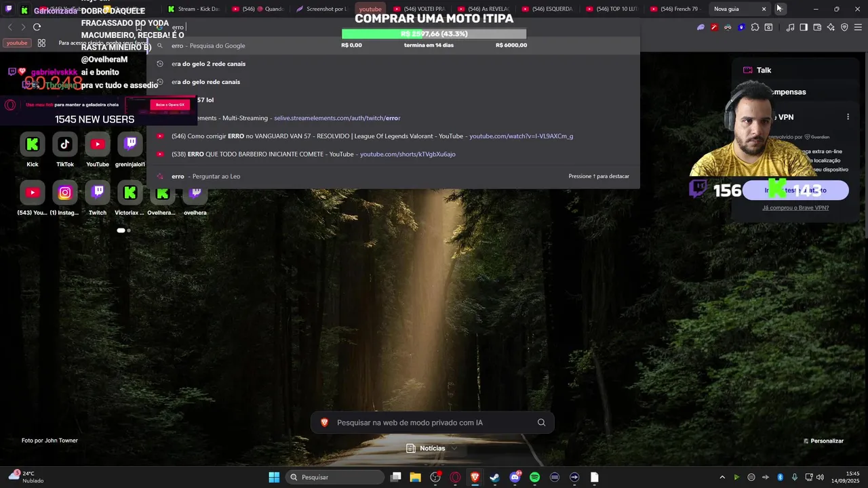Screen dimensions: 868x488
Task: Switch to the Stream - Kick Dashboard tab
Action: 193,9
